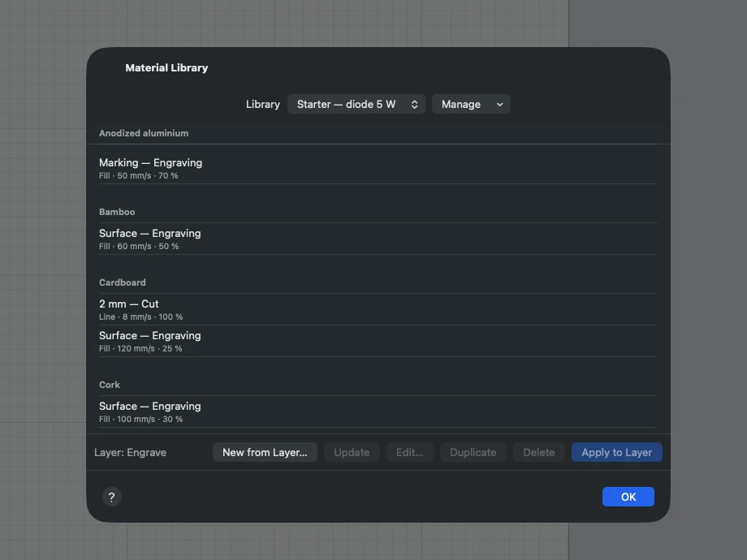The image size is (747, 560).
Task: Select Marking — Engraving under Anodized aluminium
Action: (x=378, y=168)
